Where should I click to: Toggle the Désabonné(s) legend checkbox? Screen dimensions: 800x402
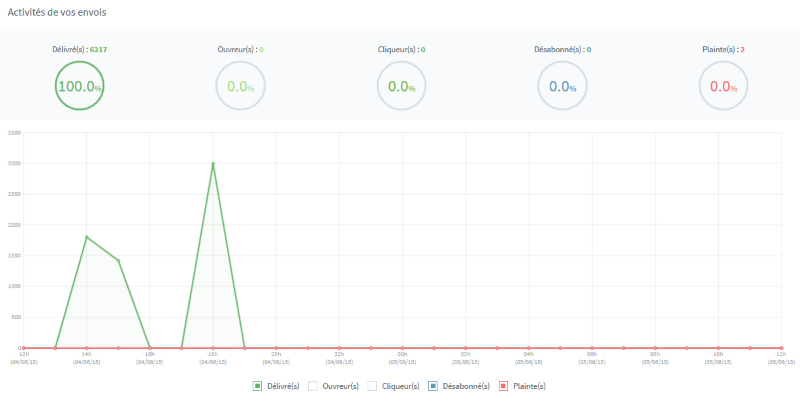point(433,386)
